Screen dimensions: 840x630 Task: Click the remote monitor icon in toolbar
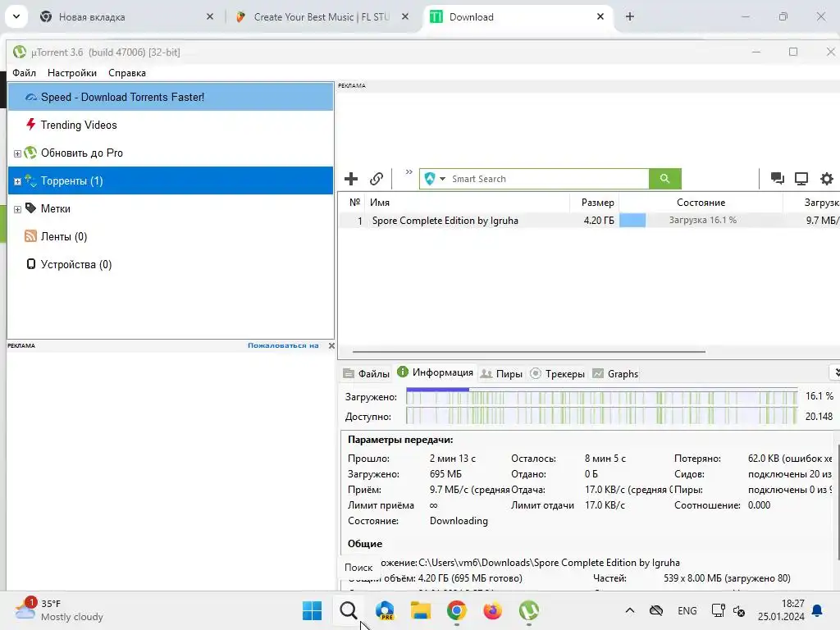click(x=801, y=178)
